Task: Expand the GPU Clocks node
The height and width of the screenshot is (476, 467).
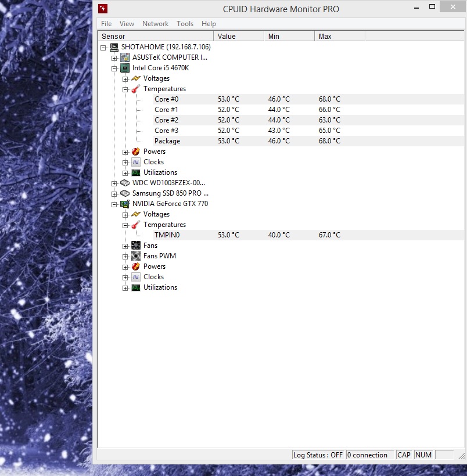Action: tap(125, 277)
